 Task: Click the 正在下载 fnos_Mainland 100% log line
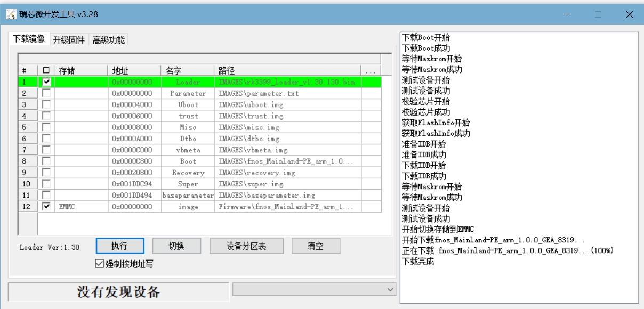(508, 250)
